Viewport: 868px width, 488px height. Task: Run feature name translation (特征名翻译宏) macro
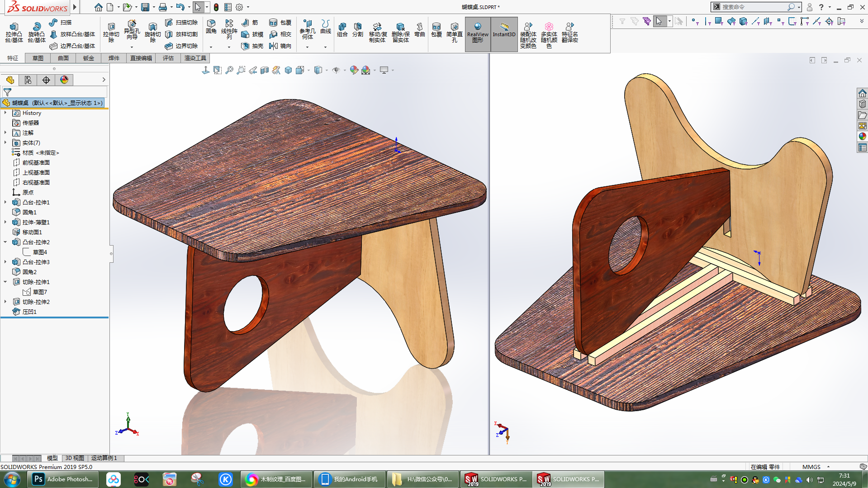coord(570,32)
